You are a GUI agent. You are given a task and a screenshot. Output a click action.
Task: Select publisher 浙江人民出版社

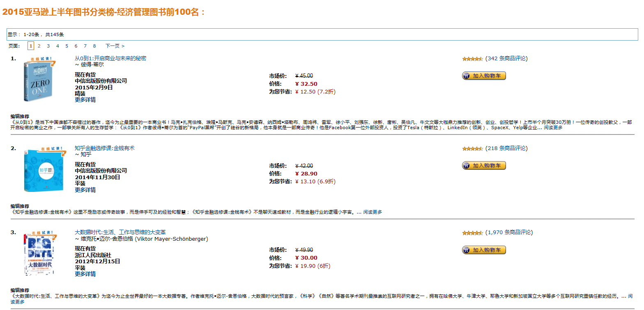(93, 255)
